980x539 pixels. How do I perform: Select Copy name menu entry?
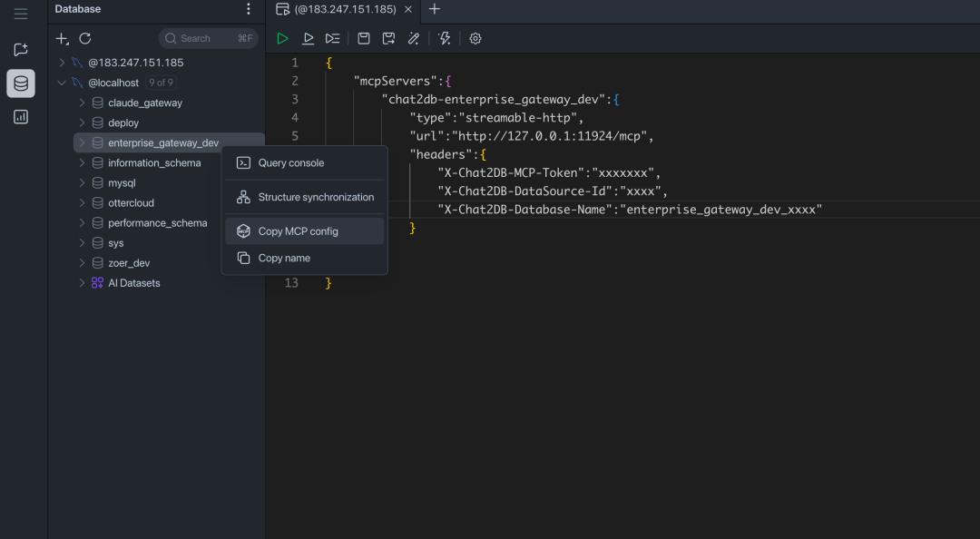[304, 258]
